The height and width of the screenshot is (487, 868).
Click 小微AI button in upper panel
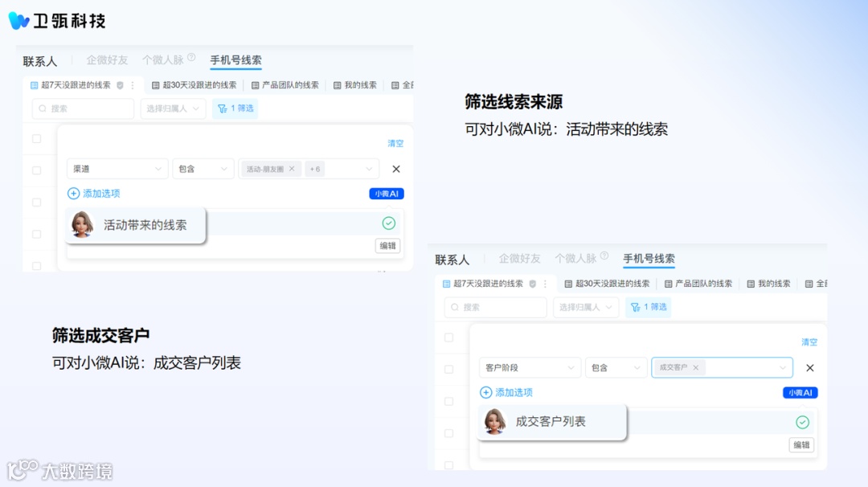pyautogui.click(x=387, y=194)
